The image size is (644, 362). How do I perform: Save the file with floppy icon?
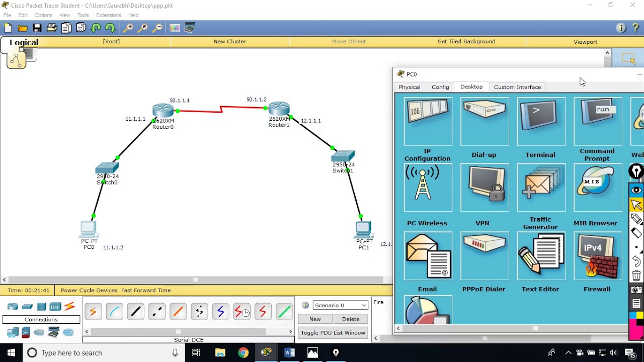37,28
